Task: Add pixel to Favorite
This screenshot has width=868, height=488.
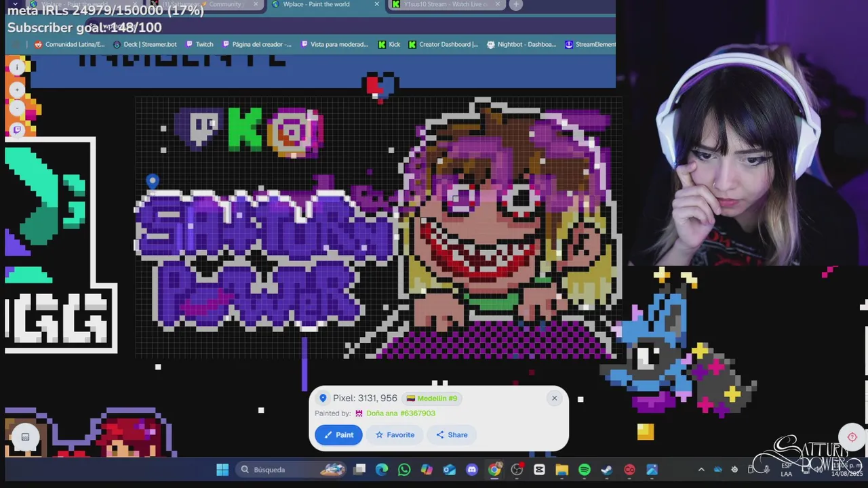Action: click(395, 434)
